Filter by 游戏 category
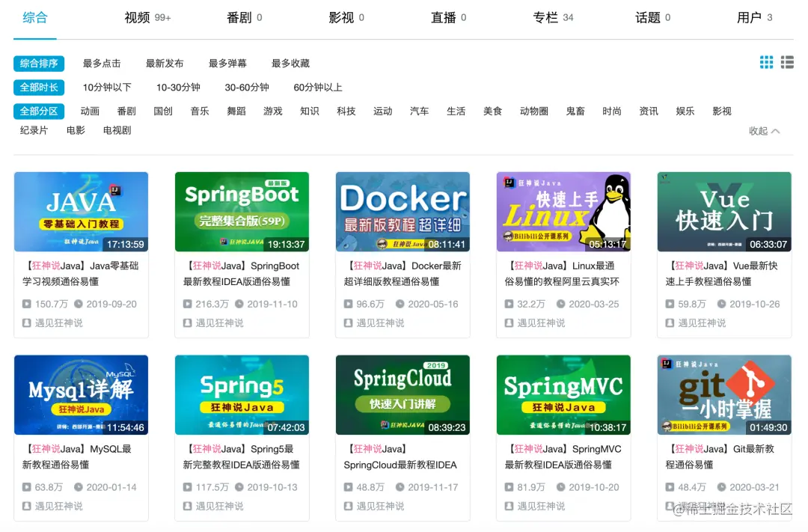Image resolution: width=808 pixels, height=532 pixels. click(272, 111)
